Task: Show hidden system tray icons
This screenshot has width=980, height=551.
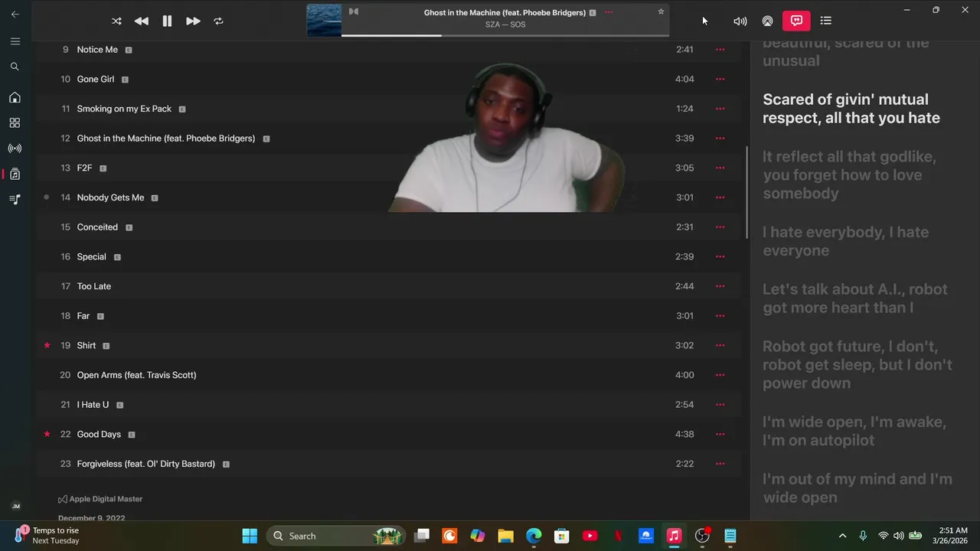Action: 843,536
